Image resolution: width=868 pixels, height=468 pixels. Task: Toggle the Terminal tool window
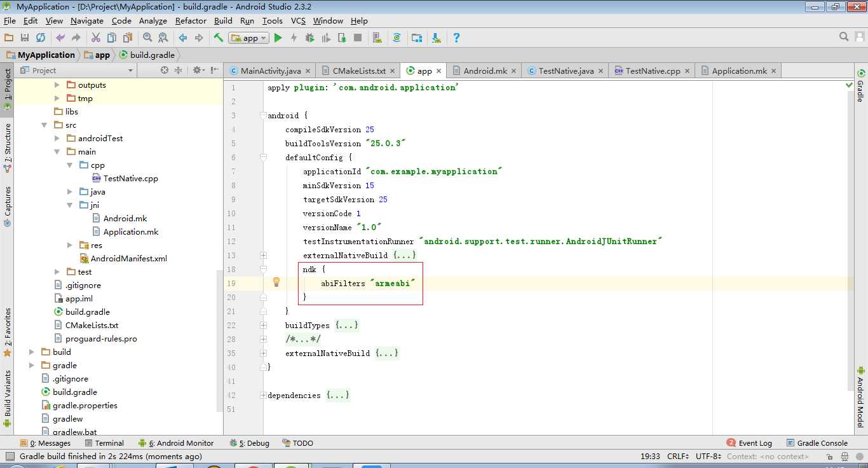(104, 443)
